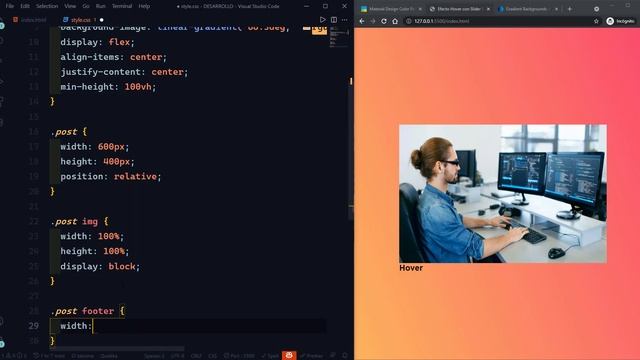Click the tab search dropdown in browser

[596, 9]
